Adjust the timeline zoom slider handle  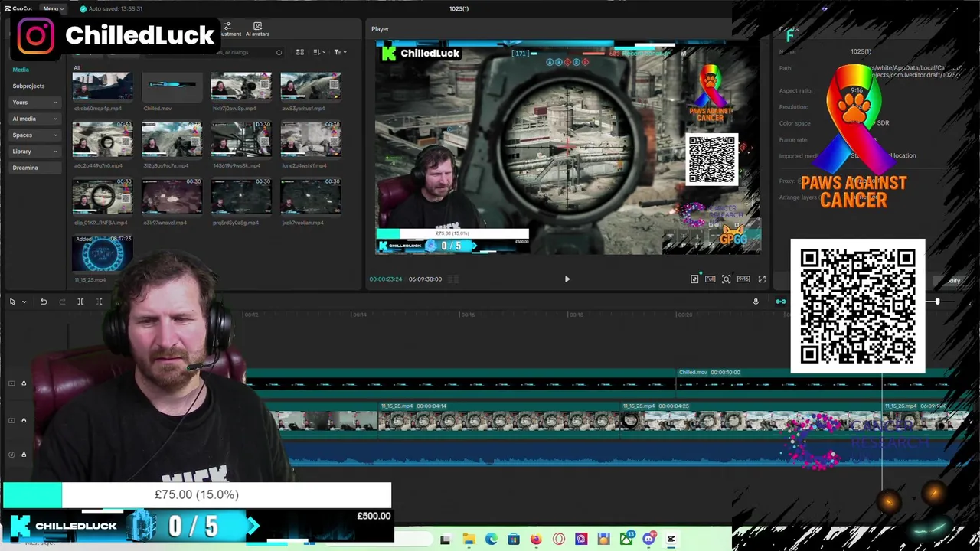(x=937, y=302)
